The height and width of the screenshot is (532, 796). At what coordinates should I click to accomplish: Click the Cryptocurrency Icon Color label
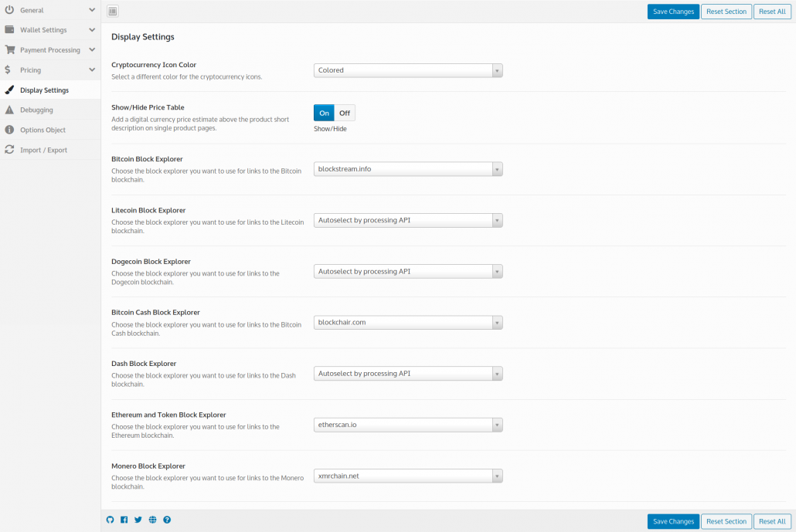(x=154, y=65)
